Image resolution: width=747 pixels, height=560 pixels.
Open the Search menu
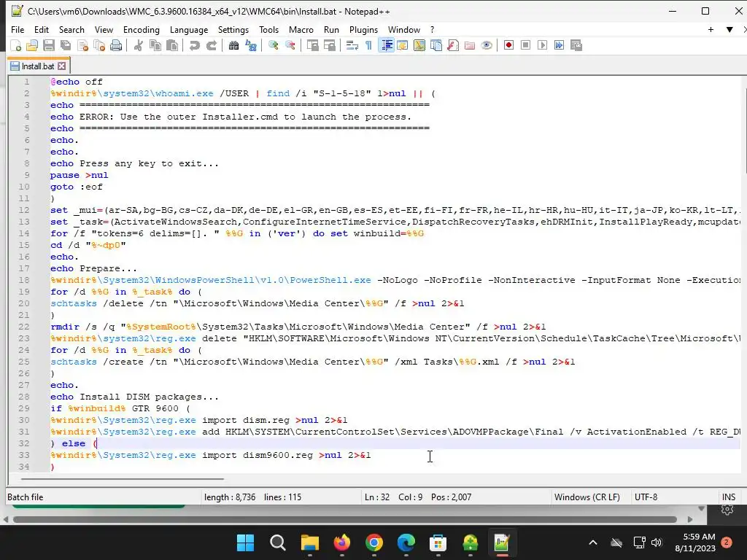point(71,29)
